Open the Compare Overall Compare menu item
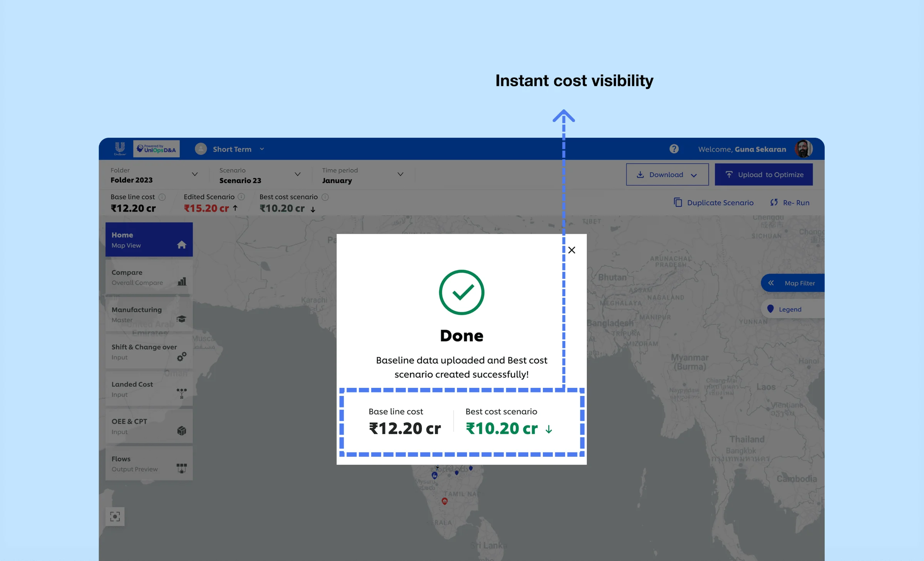This screenshot has height=561, width=924. click(149, 277)
